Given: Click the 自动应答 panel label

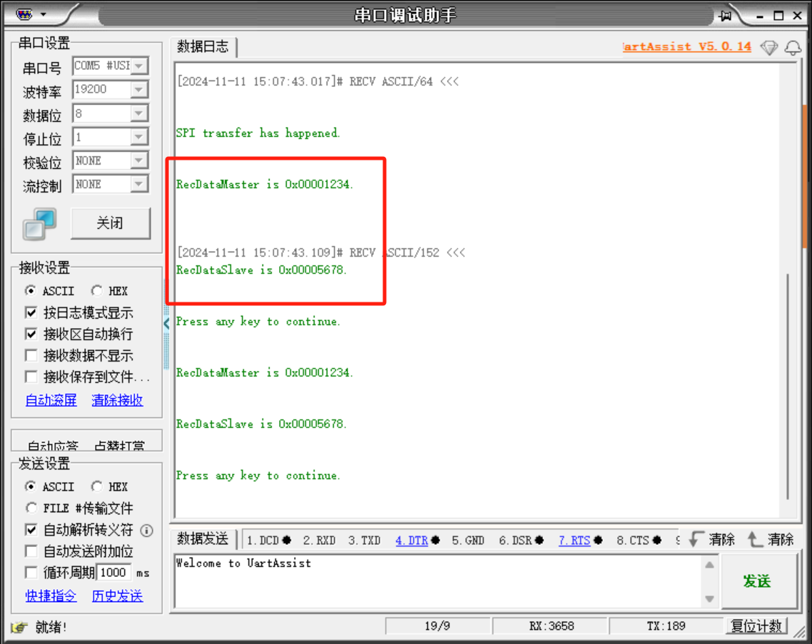Looking at the screenshot, I should [52, 445].
